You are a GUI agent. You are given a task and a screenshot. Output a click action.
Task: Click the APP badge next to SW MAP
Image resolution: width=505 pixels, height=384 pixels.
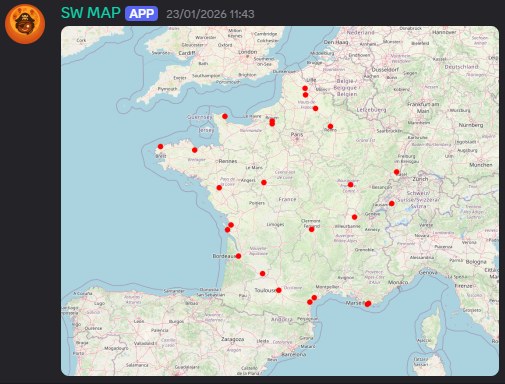pyautogui.click(x=141, y=14)
